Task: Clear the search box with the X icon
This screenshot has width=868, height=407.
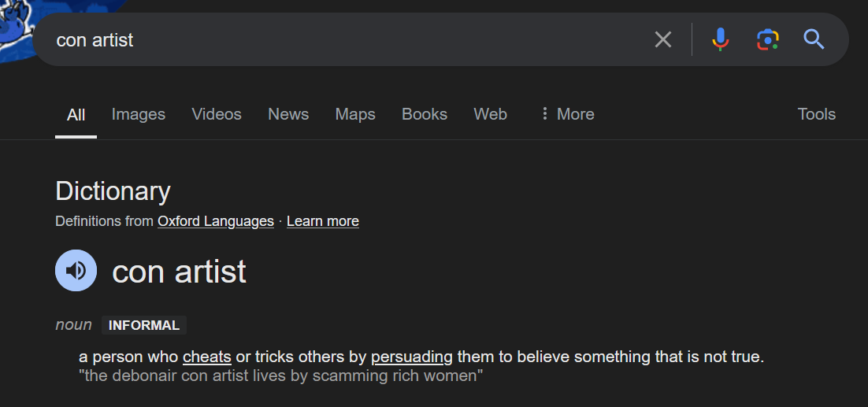Action: pos(662,40)
